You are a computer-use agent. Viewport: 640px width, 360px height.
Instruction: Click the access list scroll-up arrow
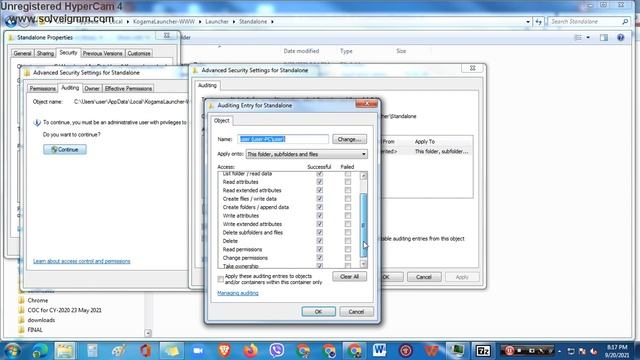[x=363, y=176]
